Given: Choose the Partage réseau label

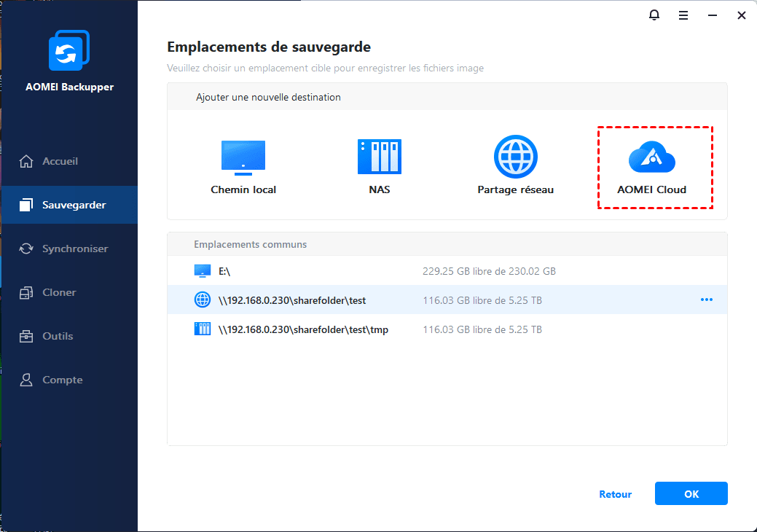Looking at the screenshot, I should coord(516,189).
